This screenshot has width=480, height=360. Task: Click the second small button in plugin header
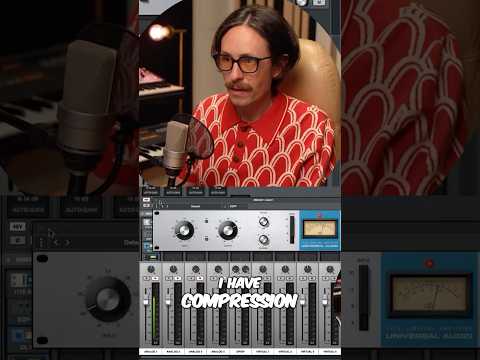click(x=146, y=205)
